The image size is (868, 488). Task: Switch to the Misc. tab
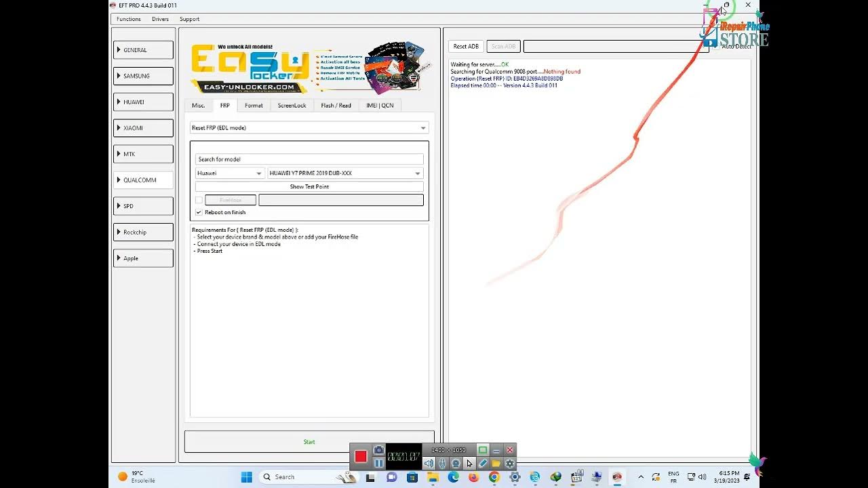pos(198,105)
